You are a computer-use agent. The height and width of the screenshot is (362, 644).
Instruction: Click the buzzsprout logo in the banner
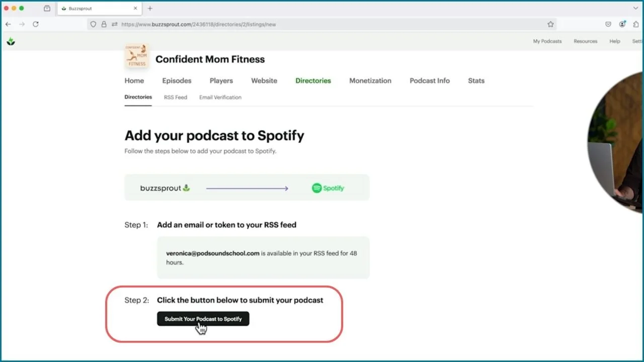coord(165,188)
